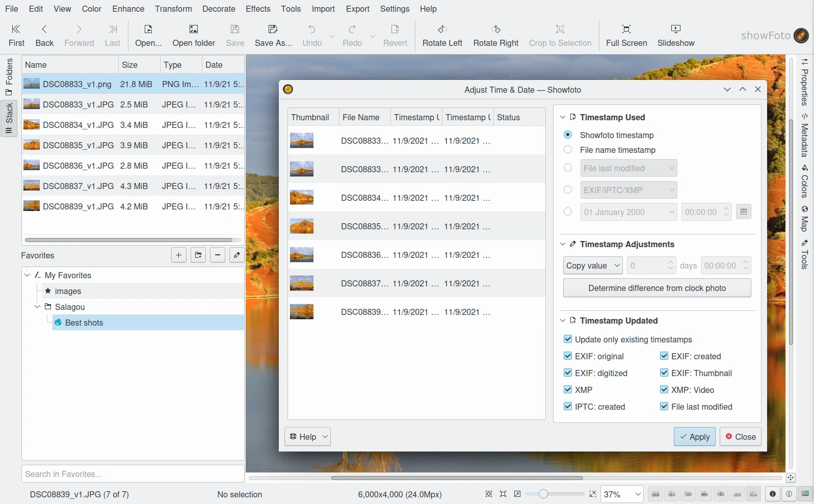The height and width of the screenshot is (504, 814).
Task: Select the File name timestamp radio option
Action: click(568, 150)
